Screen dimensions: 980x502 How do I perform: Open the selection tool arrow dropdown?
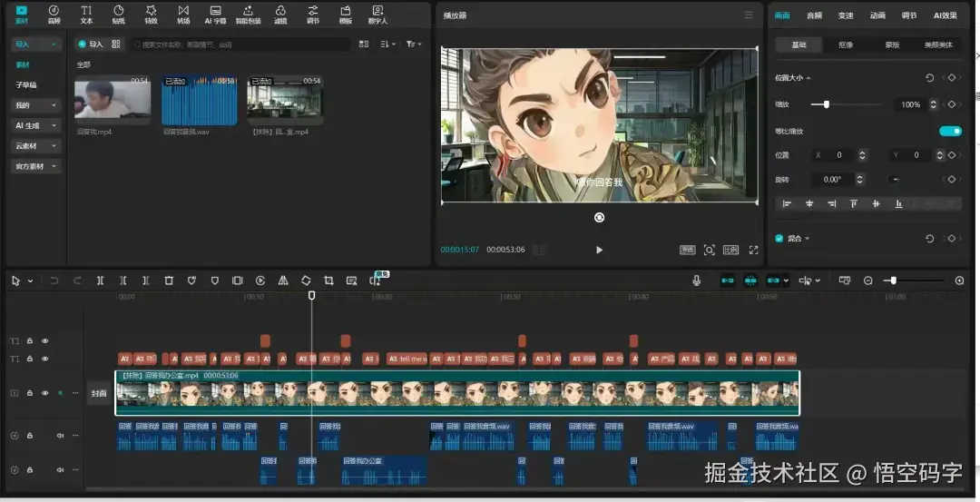click(30, 281)
